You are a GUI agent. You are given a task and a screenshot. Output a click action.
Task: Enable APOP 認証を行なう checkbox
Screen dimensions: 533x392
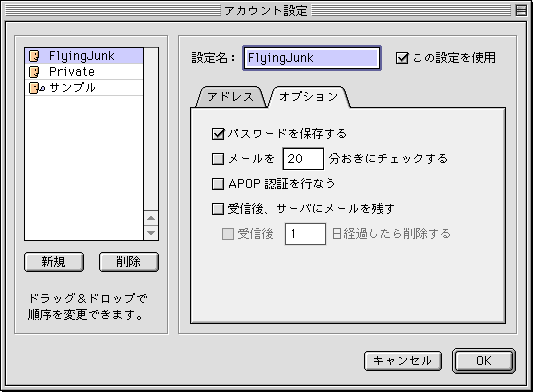tap(218, 184)
